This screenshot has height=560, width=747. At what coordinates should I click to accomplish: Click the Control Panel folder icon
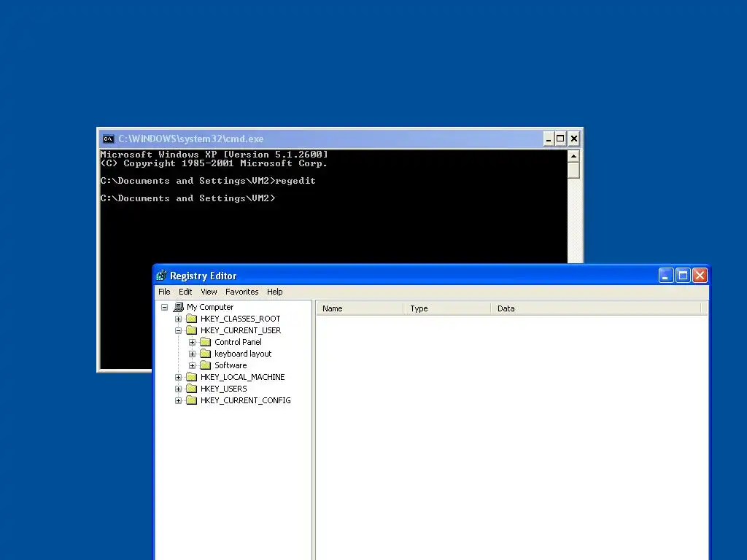click(x=205, y=342)
